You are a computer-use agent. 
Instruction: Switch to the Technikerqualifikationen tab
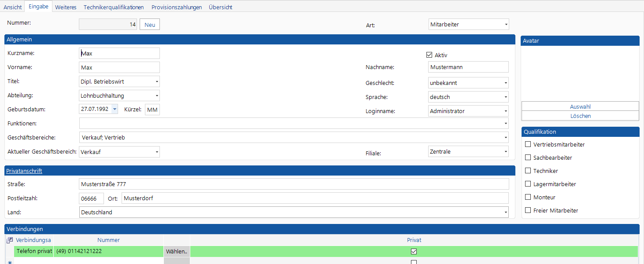(114, 7)
